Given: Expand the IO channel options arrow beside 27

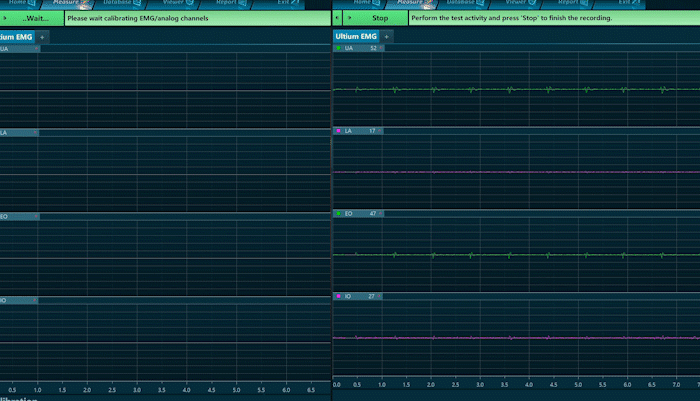Looking at the screenshot, I should point(381,297).
